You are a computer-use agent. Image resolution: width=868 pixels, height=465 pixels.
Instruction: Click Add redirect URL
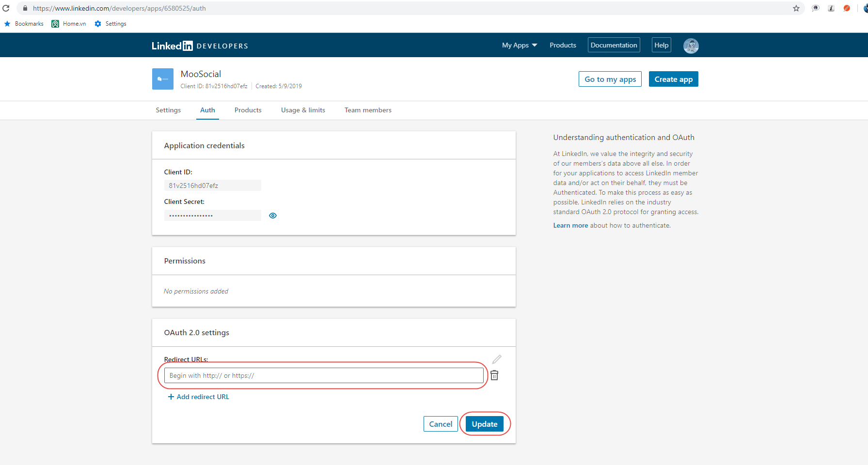198,397
